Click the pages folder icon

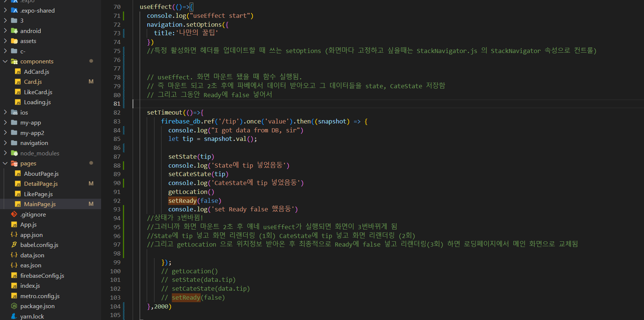(14, 163)
